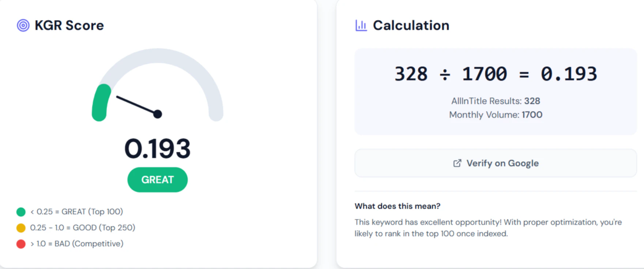Click the gauge needle on the KGR dial
Viewport: 644px width, 269px height.
pos(137,105)
